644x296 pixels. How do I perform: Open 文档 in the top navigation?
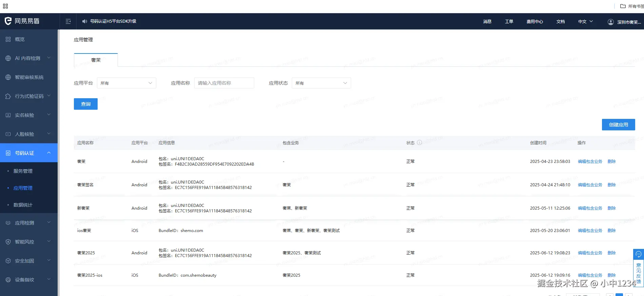tap(561, 21)
